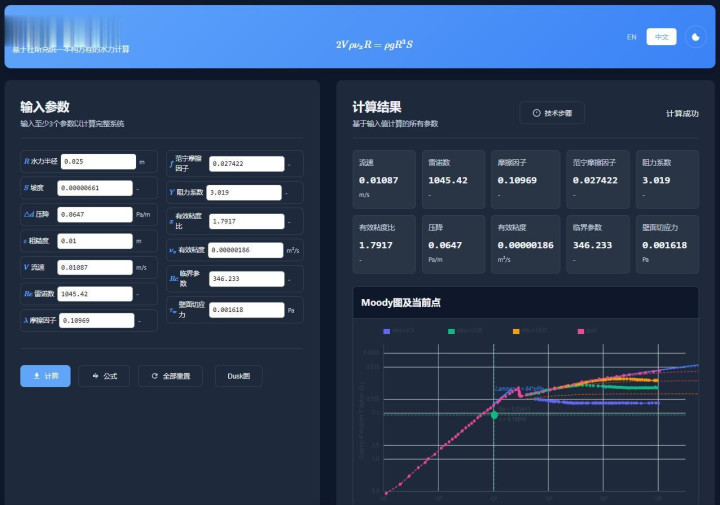Edit the R 水力半径 field showing 0.025
Viewport: 720px width, 505px height.
98,162
